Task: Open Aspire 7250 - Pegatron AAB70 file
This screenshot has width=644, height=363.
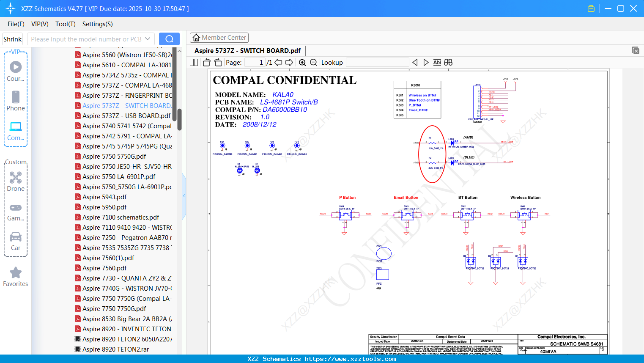Action: pyautogui.click(x=123, y=238)
